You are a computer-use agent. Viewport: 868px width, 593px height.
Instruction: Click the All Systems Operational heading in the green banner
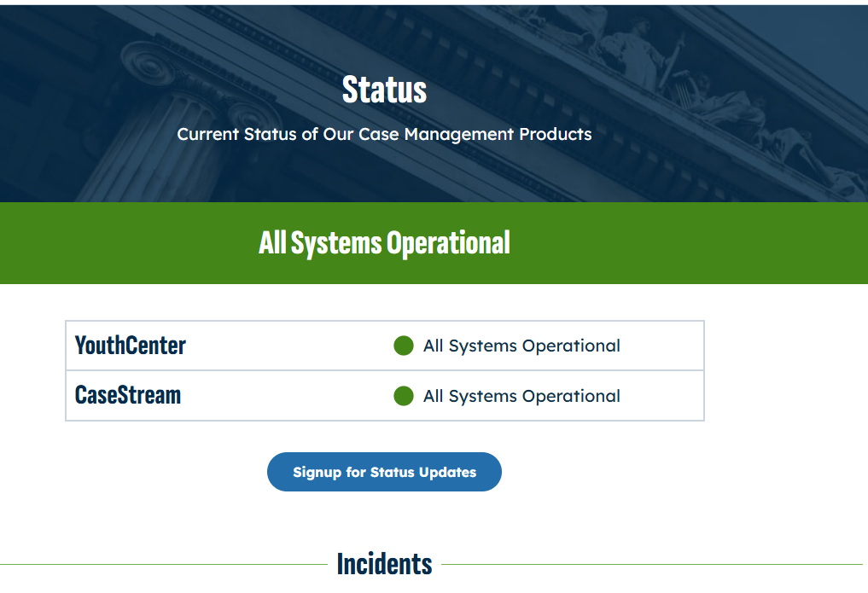click(384, 243)
